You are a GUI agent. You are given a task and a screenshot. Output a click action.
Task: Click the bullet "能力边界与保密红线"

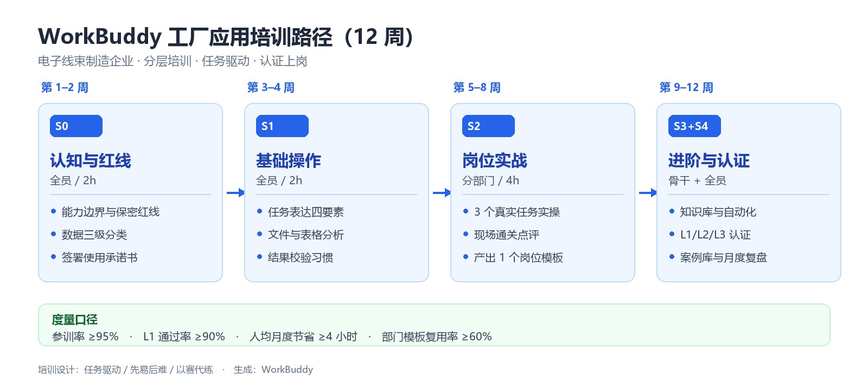(x=111, y=212)
